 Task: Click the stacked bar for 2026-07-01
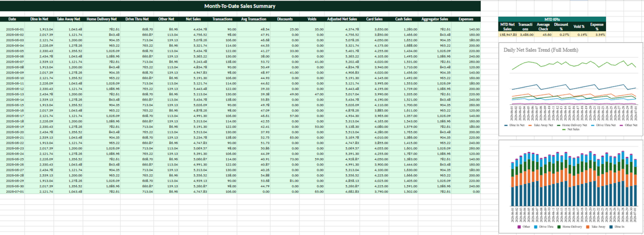pos(635,182)
